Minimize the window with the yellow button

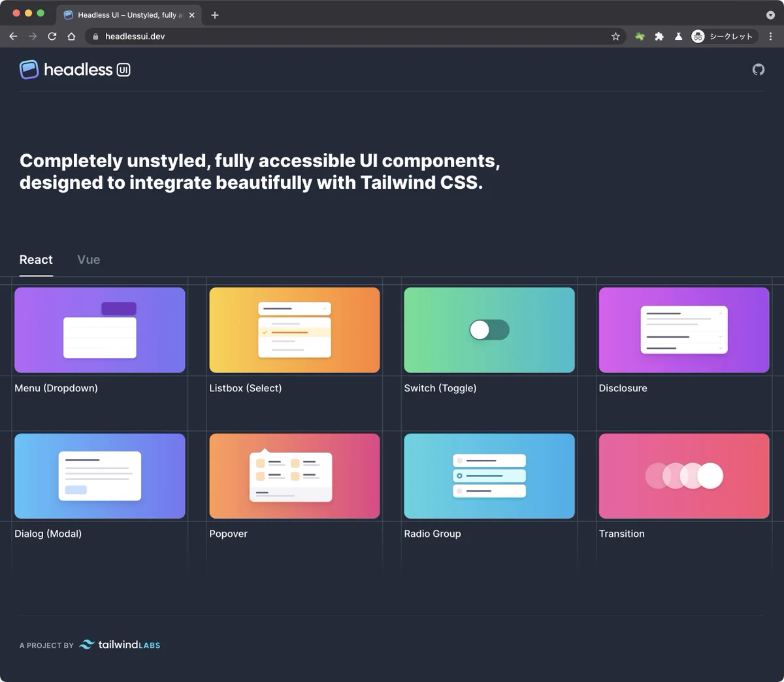tap(28, 13)
